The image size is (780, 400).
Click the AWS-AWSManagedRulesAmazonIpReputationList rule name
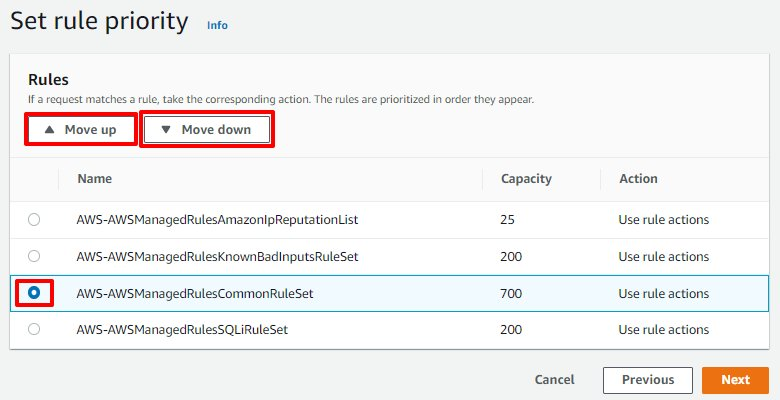pos(217,219)
